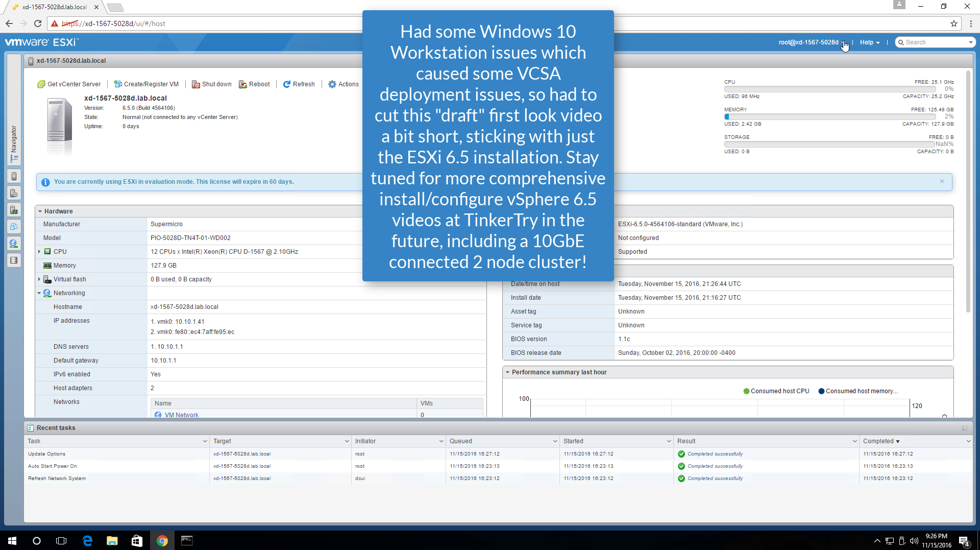Open the Windows Store from the taskbar

(137, 541)
